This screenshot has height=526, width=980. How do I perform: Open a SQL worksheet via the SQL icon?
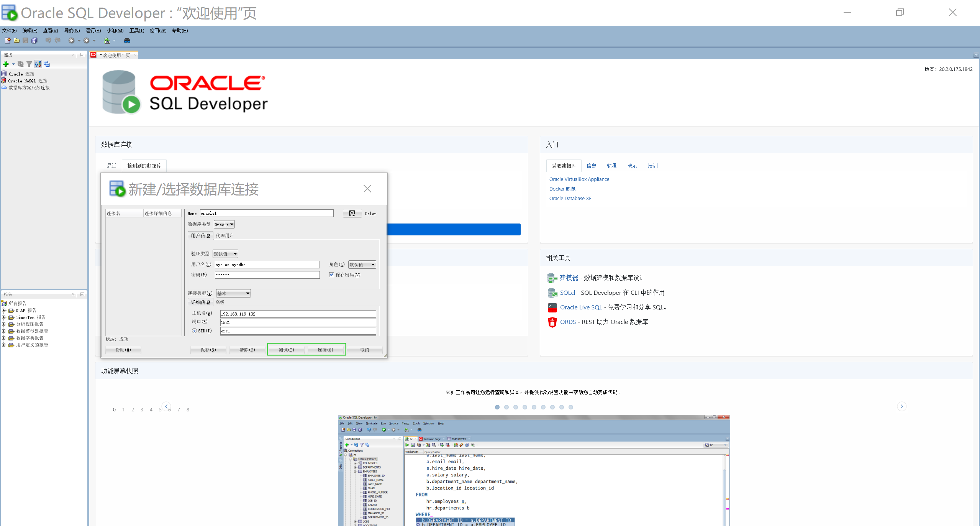point(107,40)
